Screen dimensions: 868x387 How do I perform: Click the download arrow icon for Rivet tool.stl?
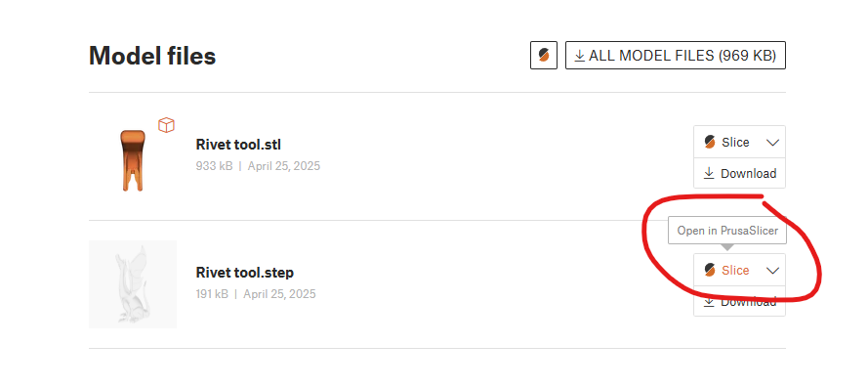(709, 174)
